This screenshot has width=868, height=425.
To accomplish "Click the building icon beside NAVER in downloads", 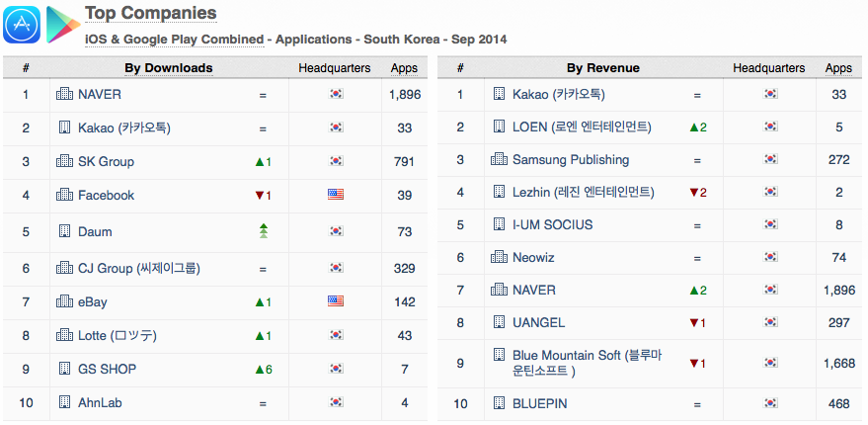I will pos(65,95).
